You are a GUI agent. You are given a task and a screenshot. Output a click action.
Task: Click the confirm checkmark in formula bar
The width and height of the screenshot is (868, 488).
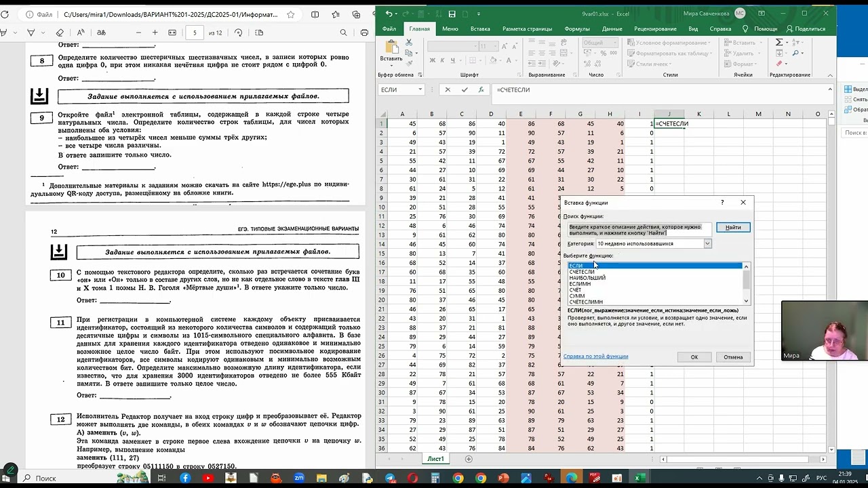coord(465,89)
